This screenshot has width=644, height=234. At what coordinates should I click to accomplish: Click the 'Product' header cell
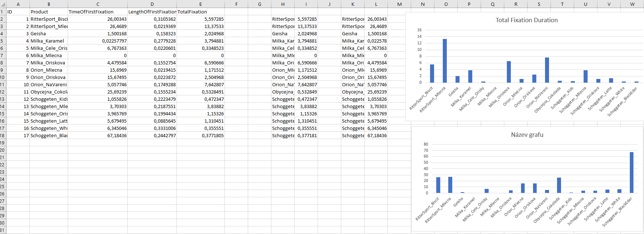click(49, 12)
